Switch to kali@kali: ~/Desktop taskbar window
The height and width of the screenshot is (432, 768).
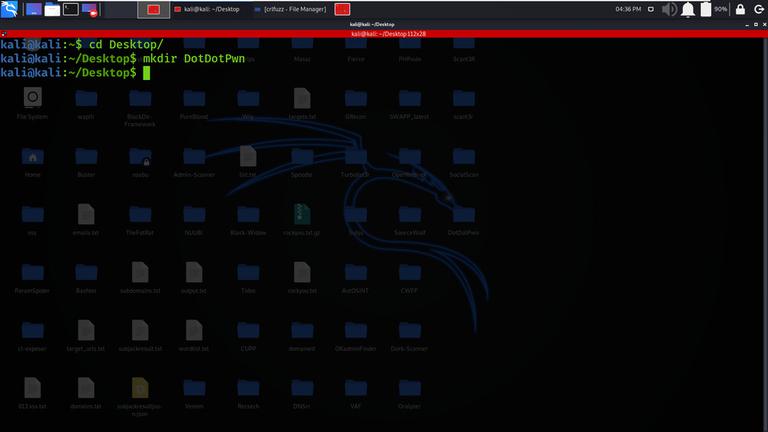point(207,9)
